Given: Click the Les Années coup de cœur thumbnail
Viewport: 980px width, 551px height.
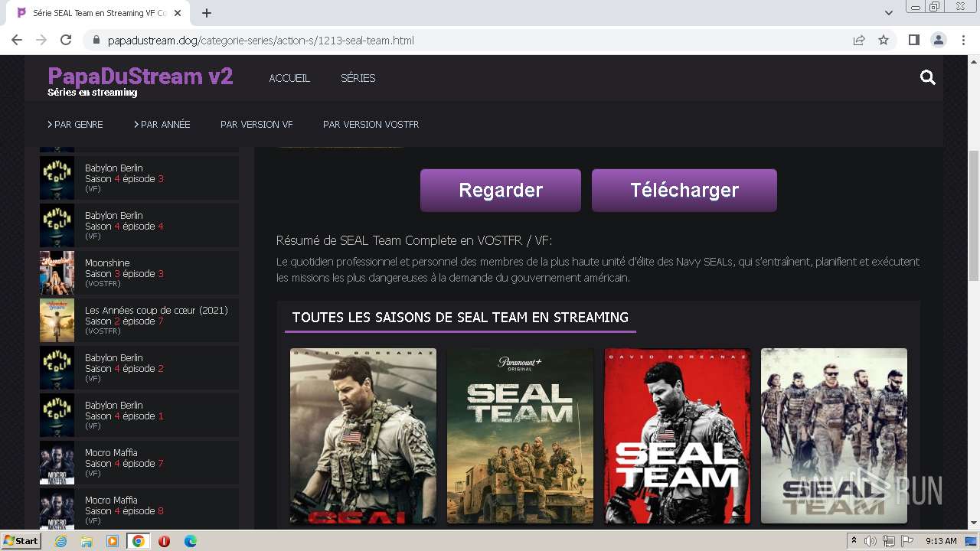Looking at the screenshot, I should point(57,320).
